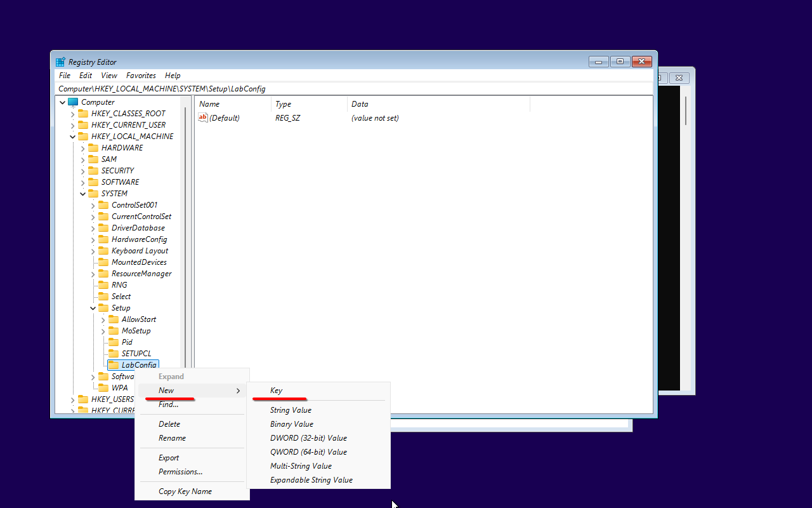This screenshot has height=508, width=812.
Task: Click the (Default) string value icon
Action: [203, 117]
